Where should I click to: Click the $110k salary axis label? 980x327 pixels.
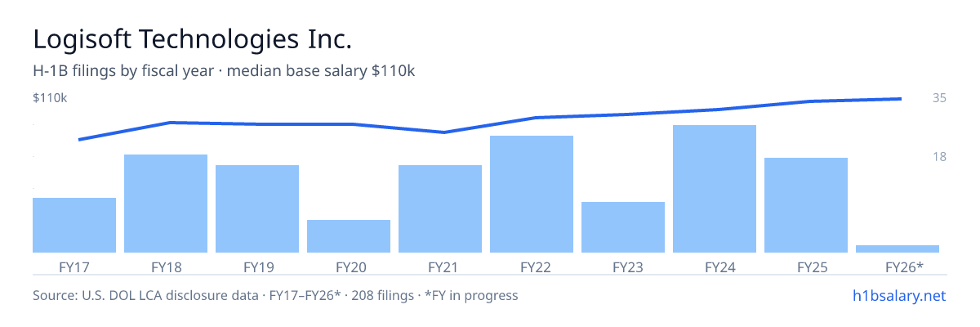[50, 98]
